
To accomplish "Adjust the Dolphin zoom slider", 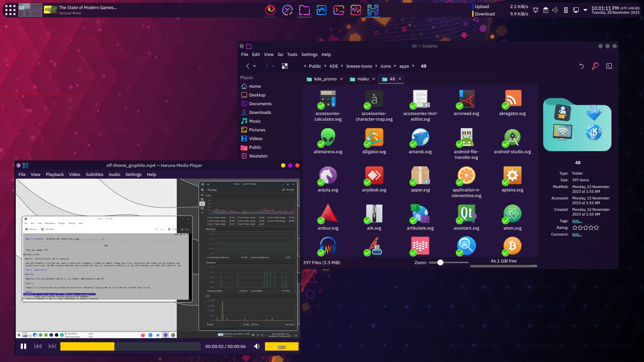I will 440,262.
